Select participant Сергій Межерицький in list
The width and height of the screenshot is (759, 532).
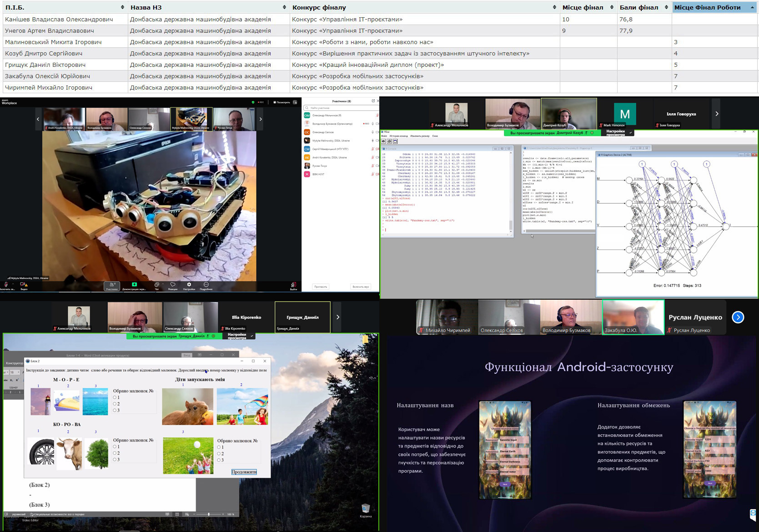click(x=341, y=149)
